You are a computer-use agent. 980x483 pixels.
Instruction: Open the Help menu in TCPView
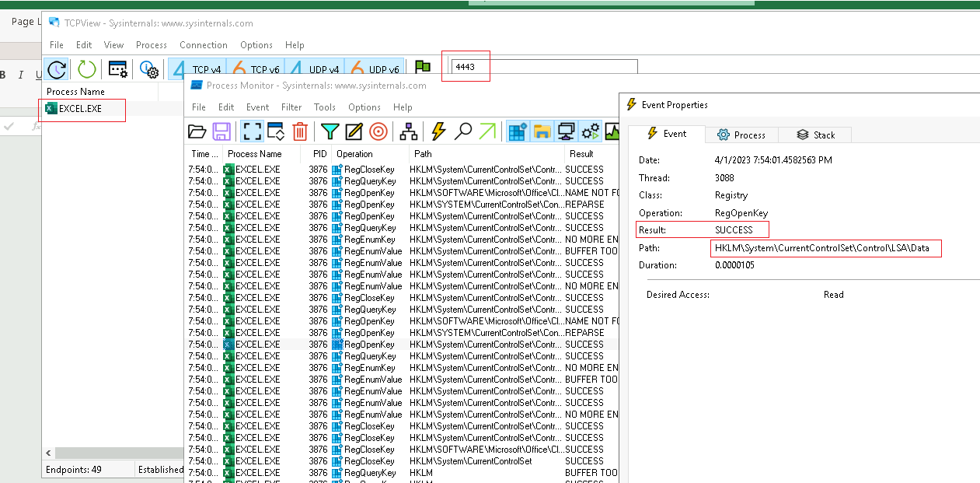tap(295, 45)
